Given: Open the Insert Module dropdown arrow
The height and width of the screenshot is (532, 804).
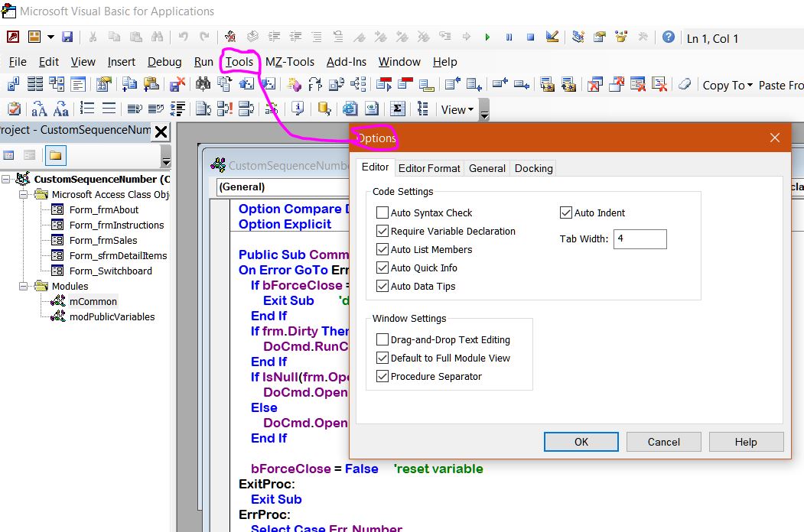Looking at the screenshot, I should click(50, 37).
